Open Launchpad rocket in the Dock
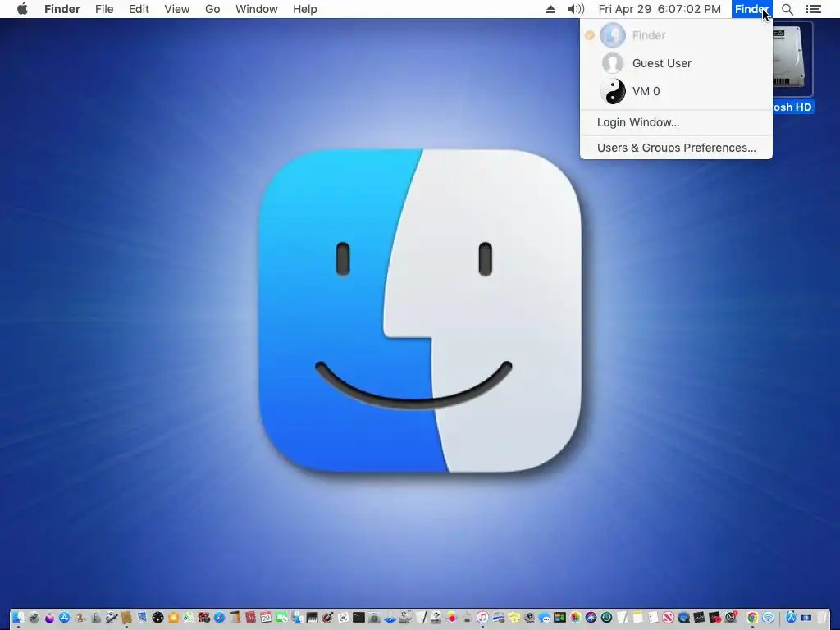840x630 pixels. pyautogui.click(x=34, y=618)
